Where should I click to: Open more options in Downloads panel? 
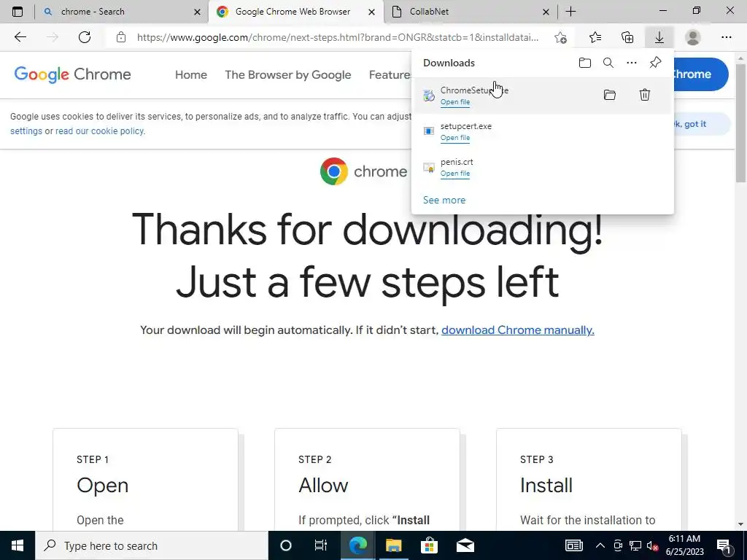(632, 63)
